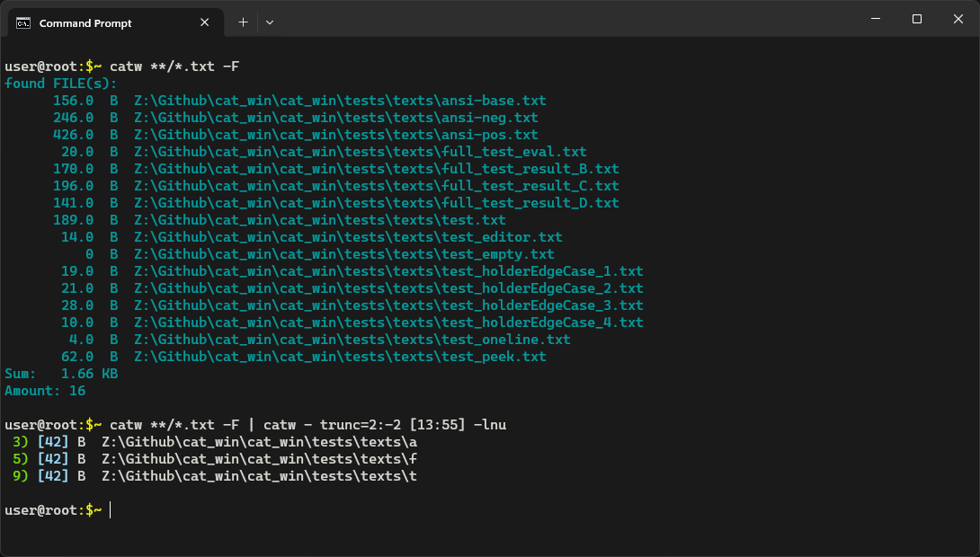980x557 pixels.
Task: Close the Command Prompt tab with its X
Action: [x=205, y=22]
